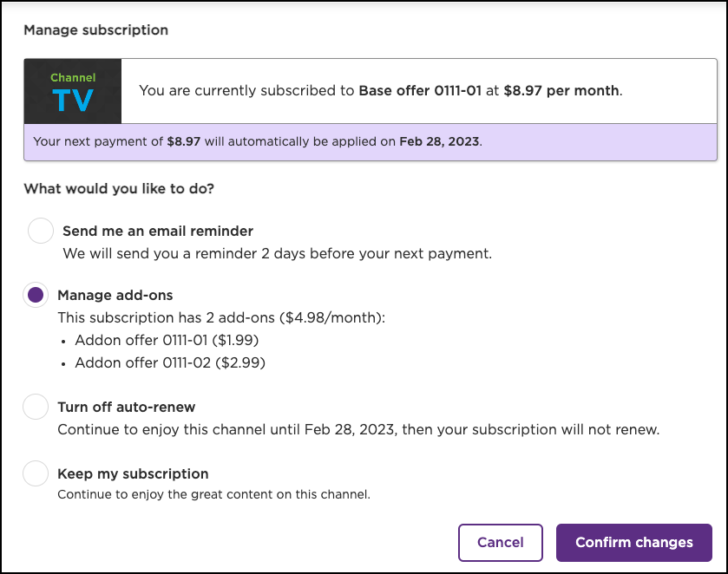The image size is (728, 574).
Task: Click the "Send me an email reminder" label
Action: [158, 232]
